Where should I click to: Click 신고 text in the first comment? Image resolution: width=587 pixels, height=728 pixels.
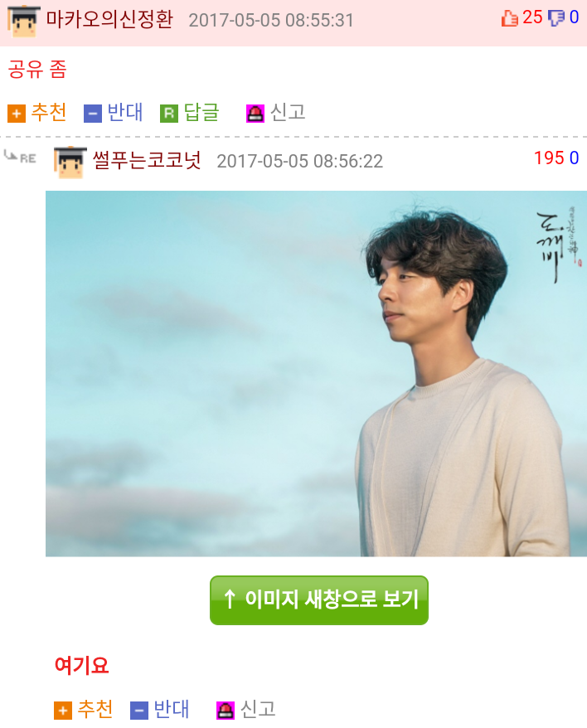tap(288, 113)
